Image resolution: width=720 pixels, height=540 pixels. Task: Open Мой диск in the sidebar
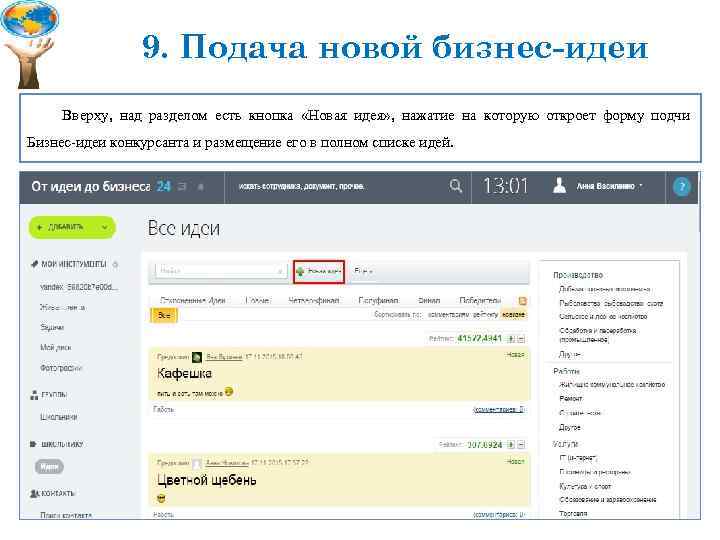click(x=55, y=348)
